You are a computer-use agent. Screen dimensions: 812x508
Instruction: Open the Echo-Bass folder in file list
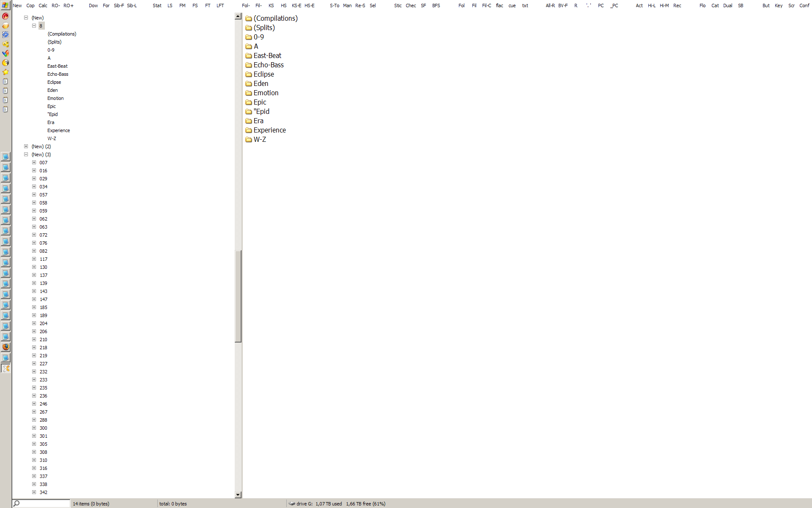click(268, 65)
